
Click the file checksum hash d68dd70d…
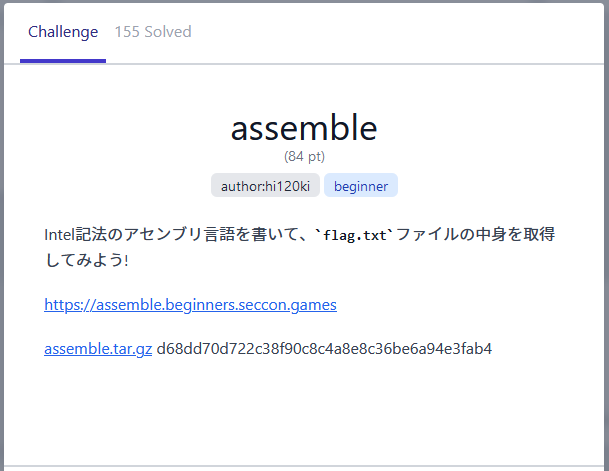point(324,349)
